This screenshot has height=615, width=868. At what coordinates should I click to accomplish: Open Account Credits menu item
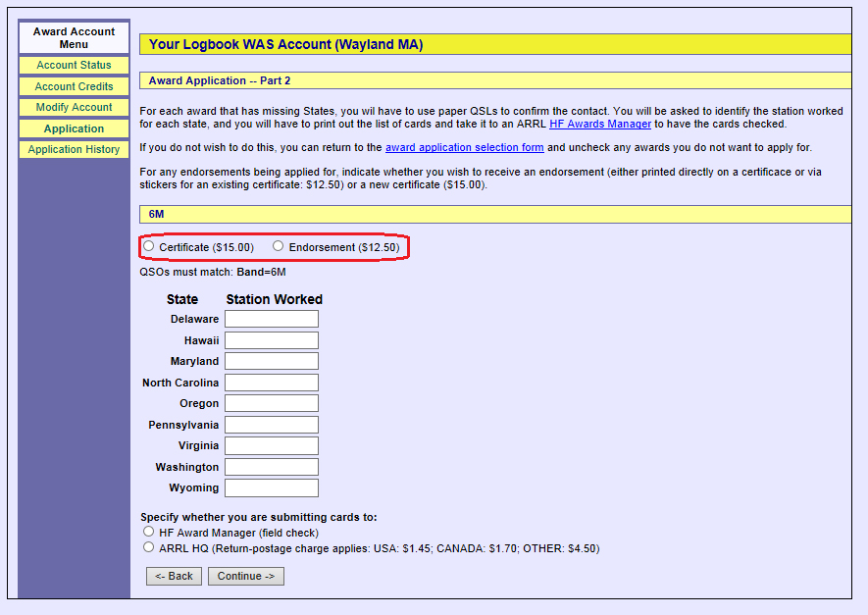[74, 86]
